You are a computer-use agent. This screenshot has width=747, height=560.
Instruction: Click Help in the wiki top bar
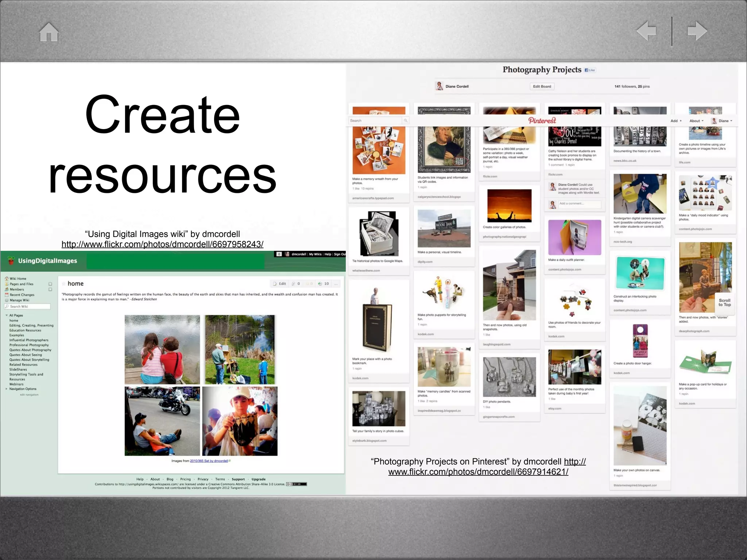point(328,254)
